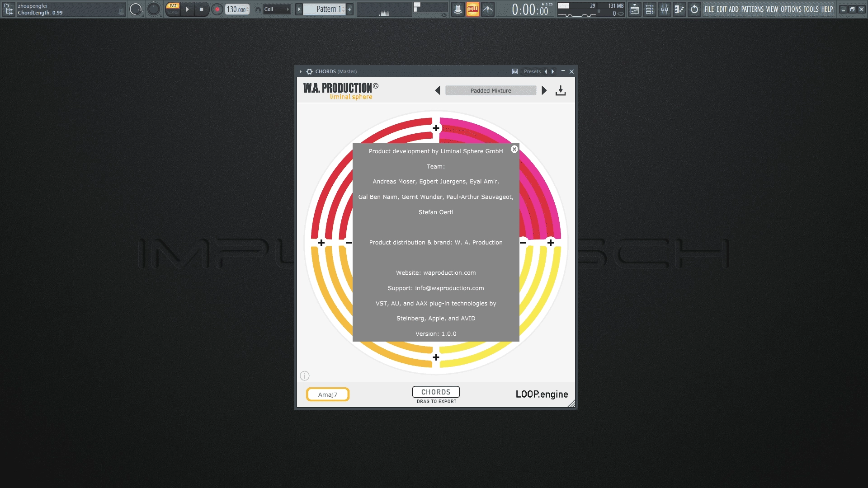Click the CPU and memory meter panel
This screenshot has height=488, width=868.
pyautogui.click(x=590, y=9)
